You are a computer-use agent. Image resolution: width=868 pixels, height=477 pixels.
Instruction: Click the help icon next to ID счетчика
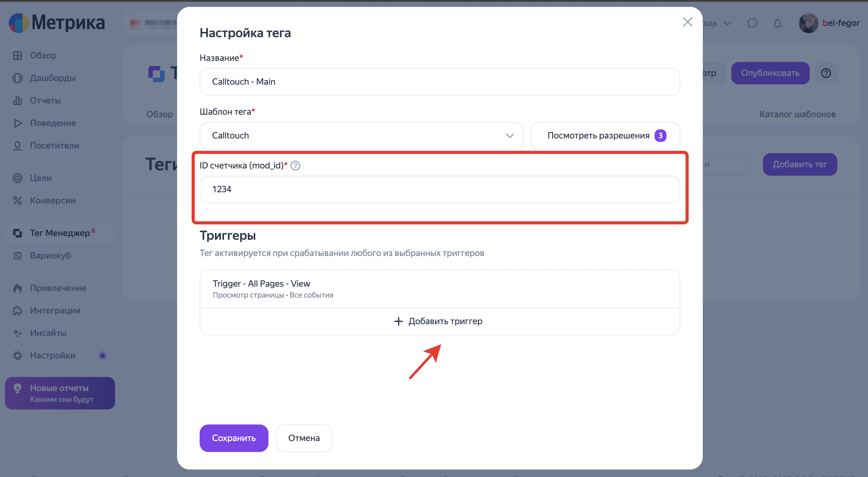pos(295,166)
